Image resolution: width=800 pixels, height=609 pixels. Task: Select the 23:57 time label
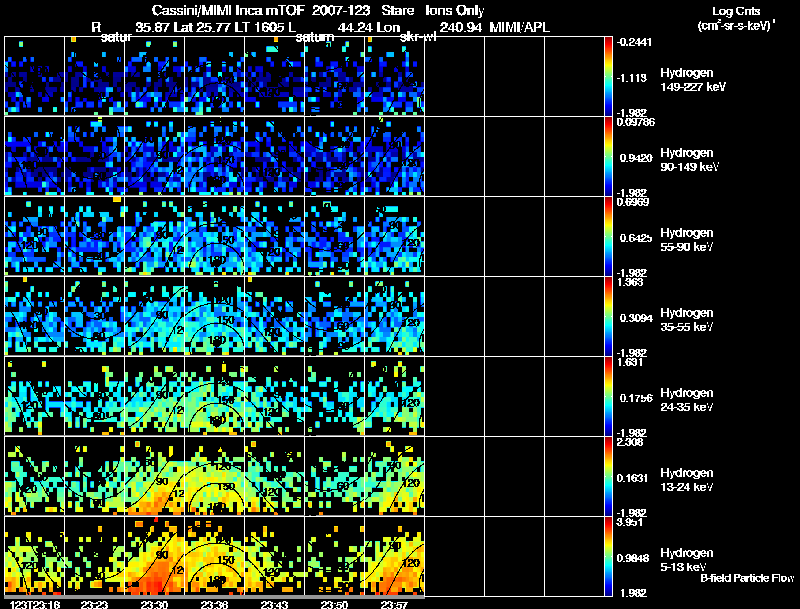(394, 604)
